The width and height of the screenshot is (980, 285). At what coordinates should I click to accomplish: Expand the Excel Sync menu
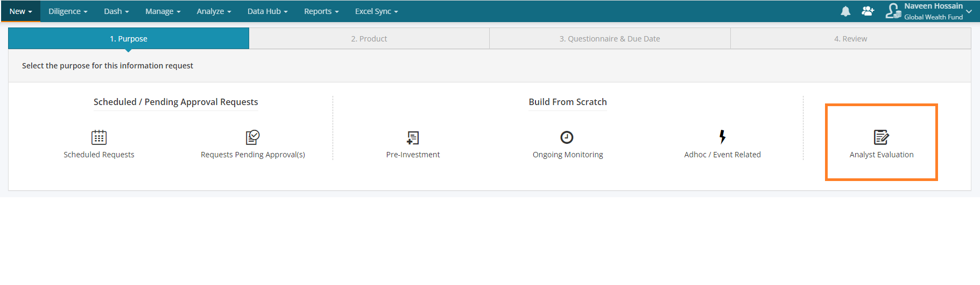(376, 11)
